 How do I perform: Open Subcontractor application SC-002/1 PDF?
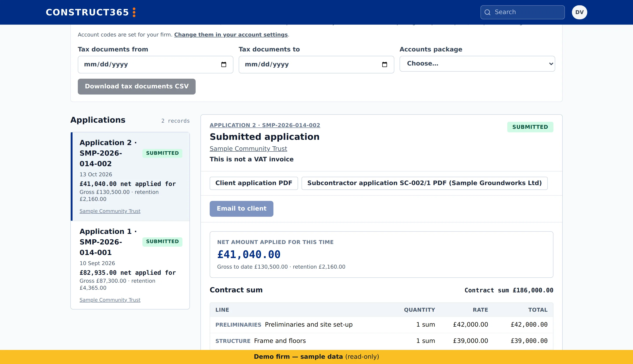[x=424, y=183]
